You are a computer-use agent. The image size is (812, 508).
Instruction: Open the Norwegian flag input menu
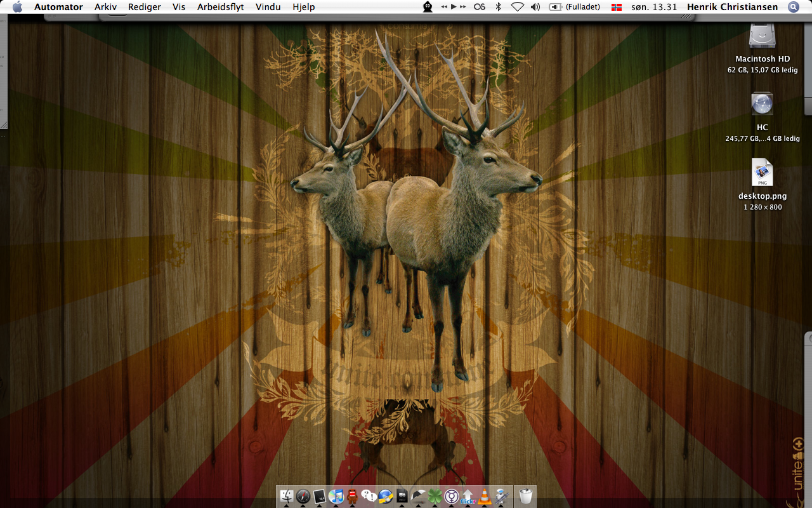coord(616,7)
